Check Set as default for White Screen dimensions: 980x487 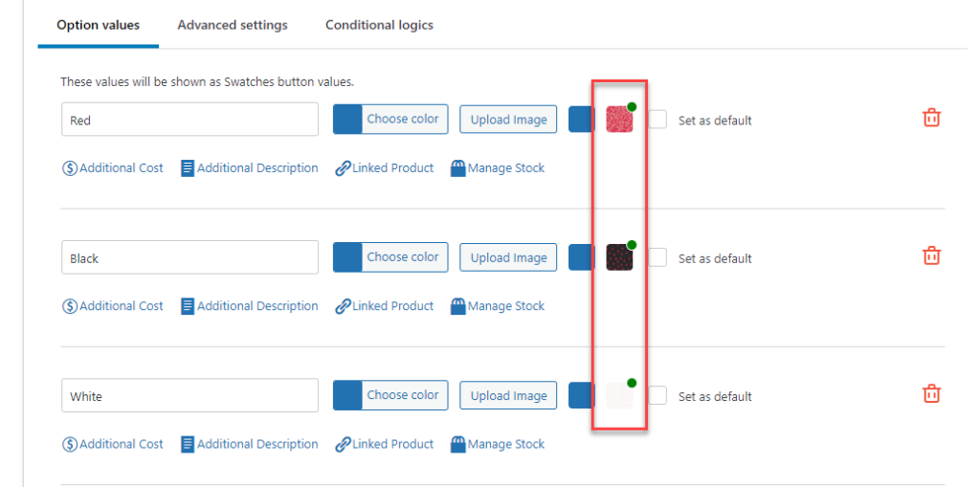click(x=657, y=395)
